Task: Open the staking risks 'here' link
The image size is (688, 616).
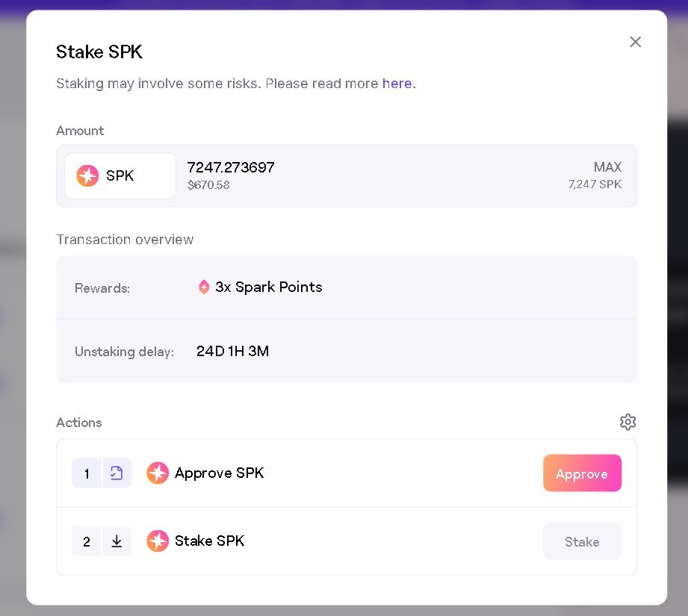Action: [x=397, y=84]
